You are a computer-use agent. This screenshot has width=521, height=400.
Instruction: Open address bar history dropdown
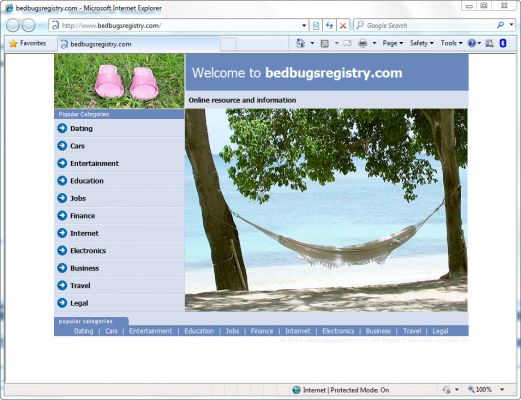[x=304, y=25]
